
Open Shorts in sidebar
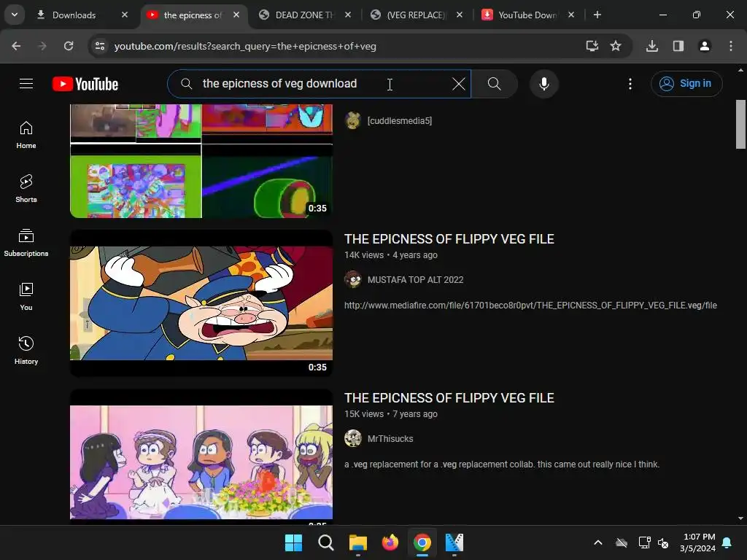[x=26, y=189]
